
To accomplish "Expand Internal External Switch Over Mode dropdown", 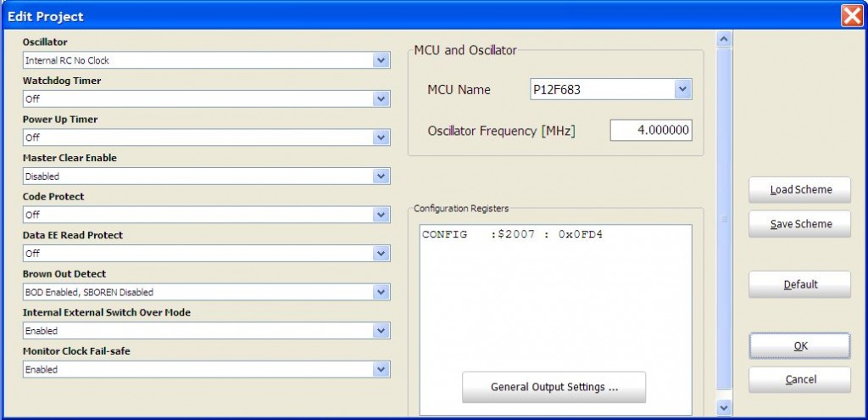I will tap(381, 331).
